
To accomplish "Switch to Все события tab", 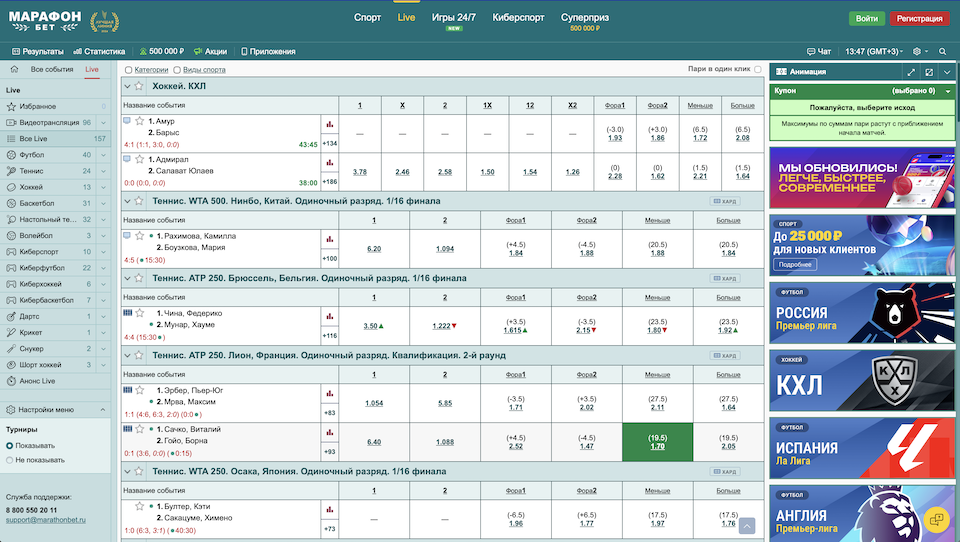I will [x=52, y=69].
